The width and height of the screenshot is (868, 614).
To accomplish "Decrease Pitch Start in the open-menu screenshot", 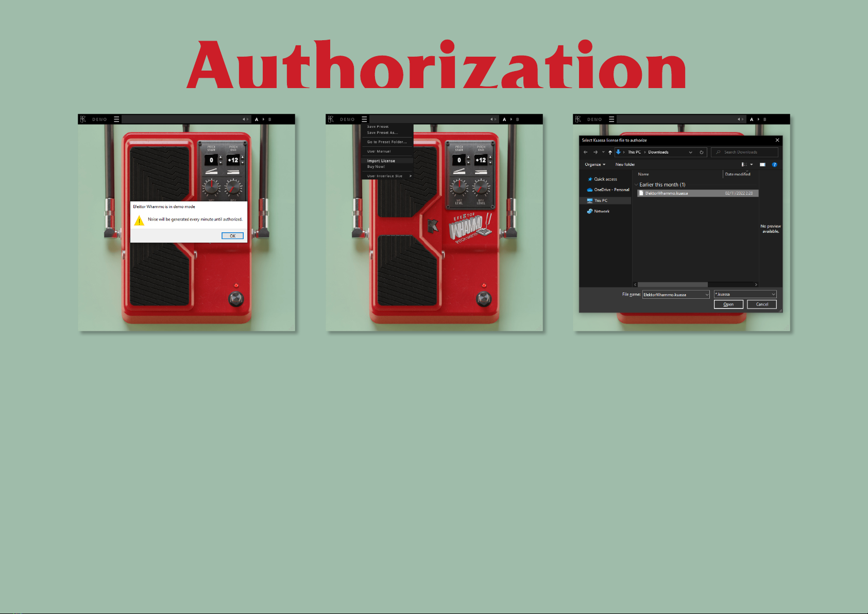I will [x=468, y=163].
